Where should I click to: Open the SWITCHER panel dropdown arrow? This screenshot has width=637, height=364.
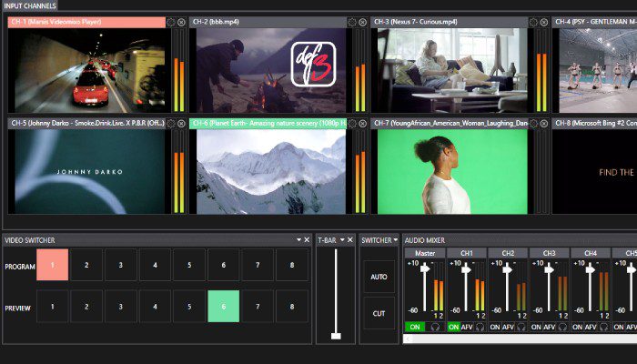[x=395, y=240]
